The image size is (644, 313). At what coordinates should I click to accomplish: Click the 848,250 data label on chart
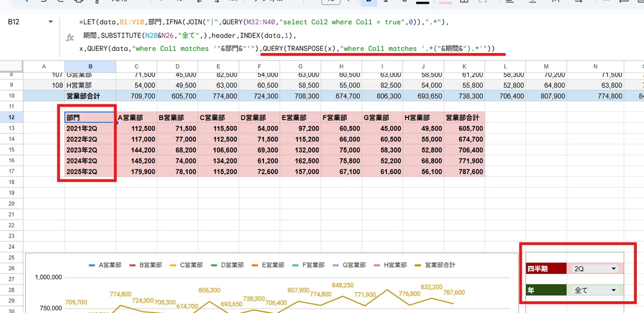tap(342, 286)
